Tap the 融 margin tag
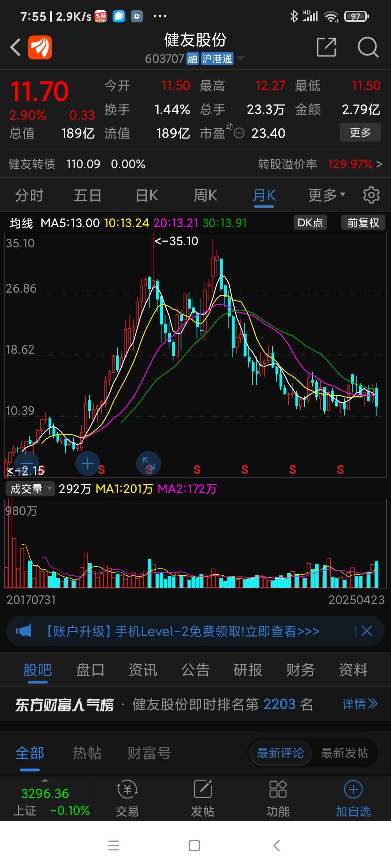This screenshot has width=391, height=868. coord(192,59)
